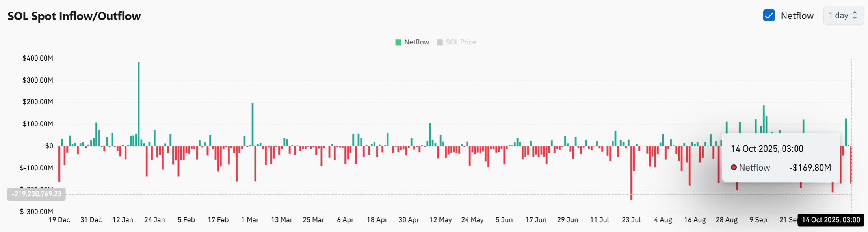
Task: Hide the Netflow series via legend text
Action: pos(416,42)
